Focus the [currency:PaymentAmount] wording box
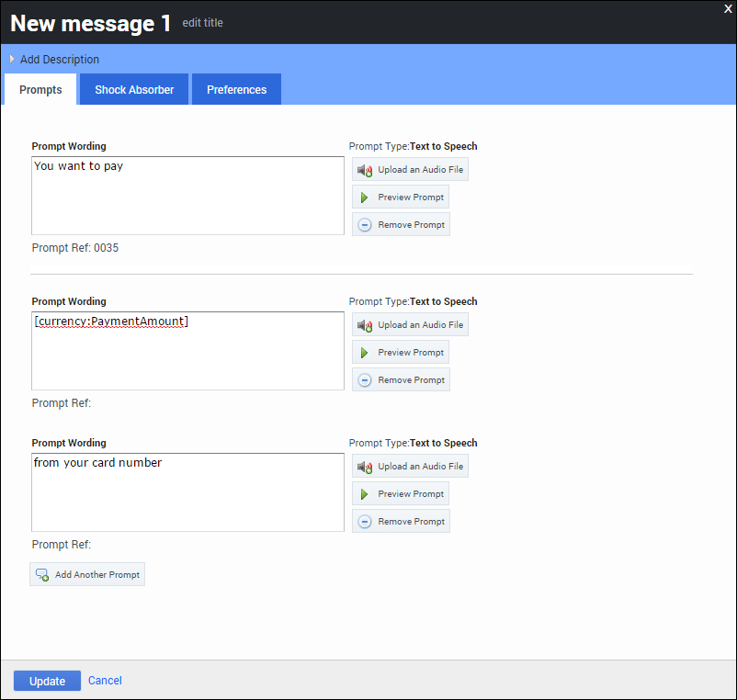Viewport: 737px width, 700px height. coord(188,351)
